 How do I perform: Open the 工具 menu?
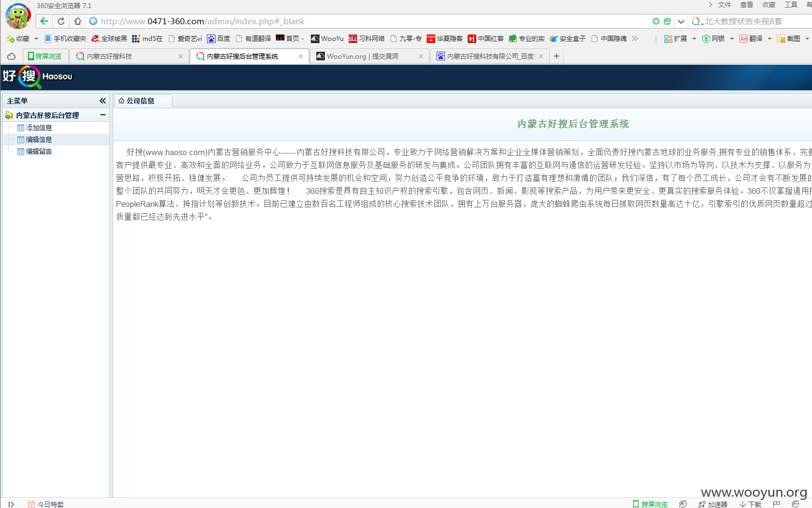point(791,5)
